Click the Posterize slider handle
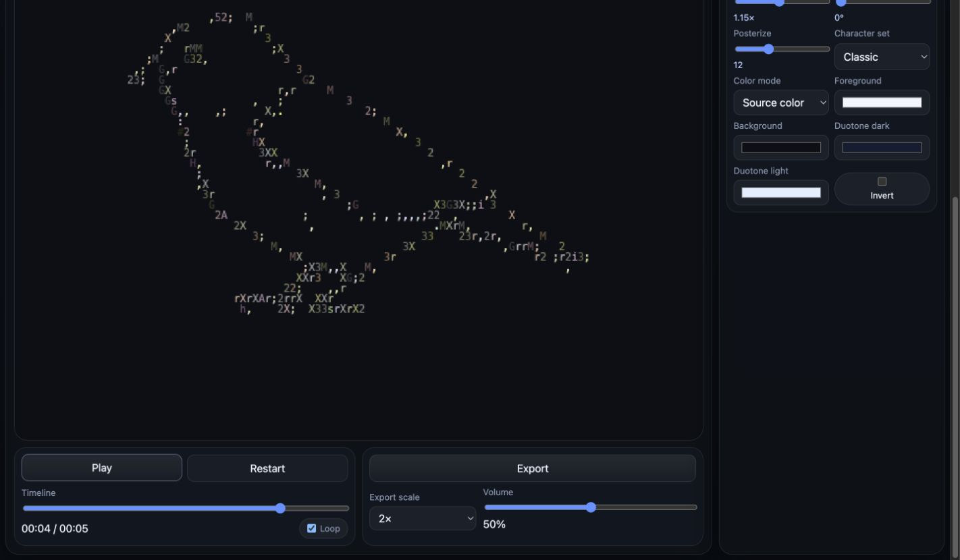Viewport: 960px width, 560px height. click(768, 49)
